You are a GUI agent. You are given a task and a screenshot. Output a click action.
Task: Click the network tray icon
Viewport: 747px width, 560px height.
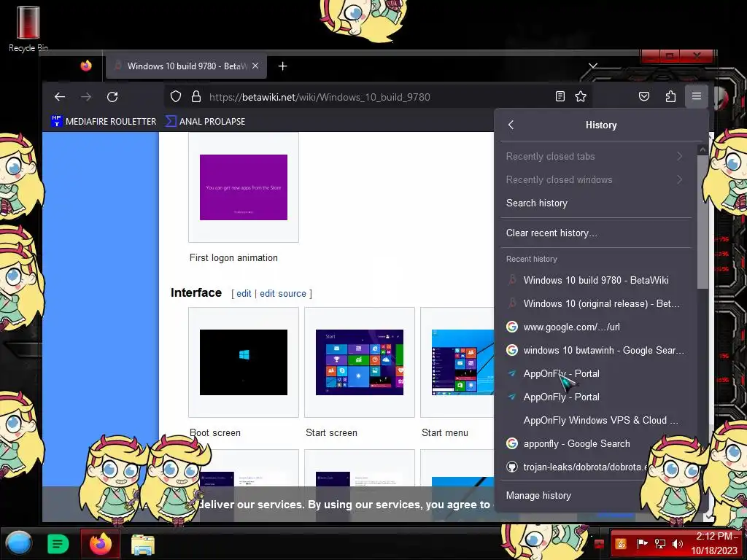click(x=659, y=543)
